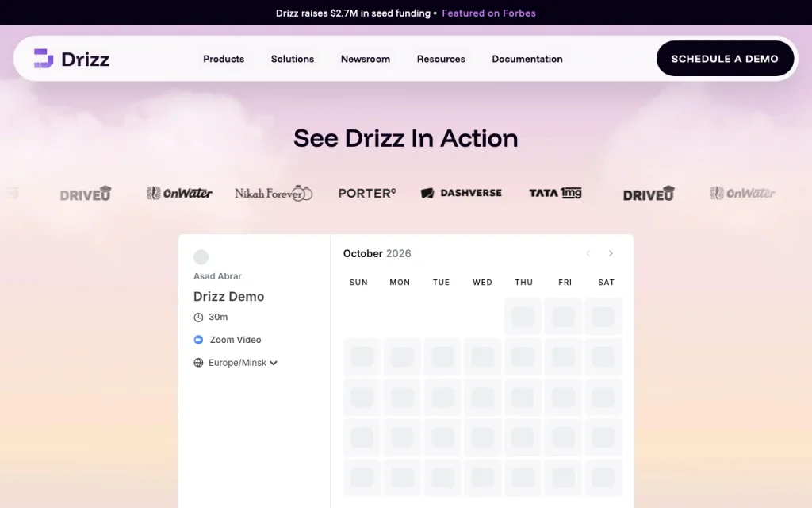Click the 'SUN' weekday header
This screenshot has height=508, width=812.
pyautogui.click(x=359, y=283)
